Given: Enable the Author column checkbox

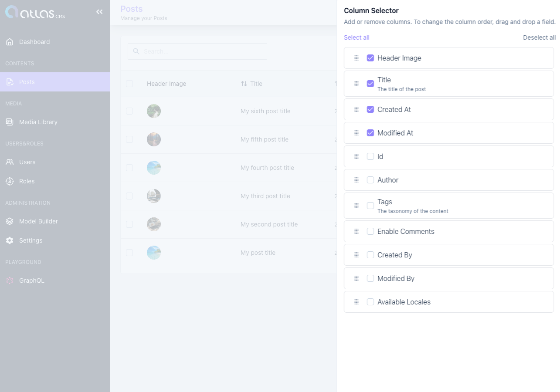Looking at the screenshot, I should click(370, 180).
